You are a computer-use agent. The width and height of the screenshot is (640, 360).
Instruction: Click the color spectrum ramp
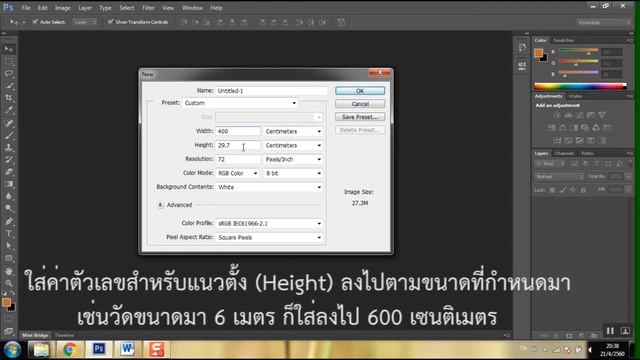pos(580,86)
